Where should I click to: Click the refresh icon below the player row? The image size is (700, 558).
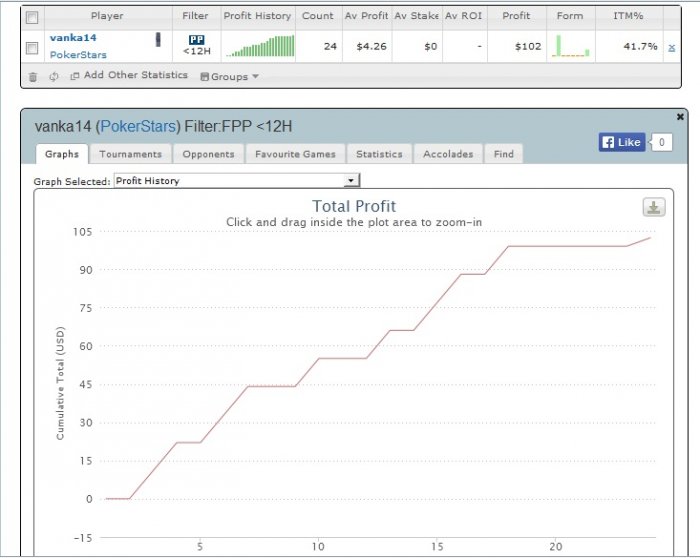tap(54, 76)
